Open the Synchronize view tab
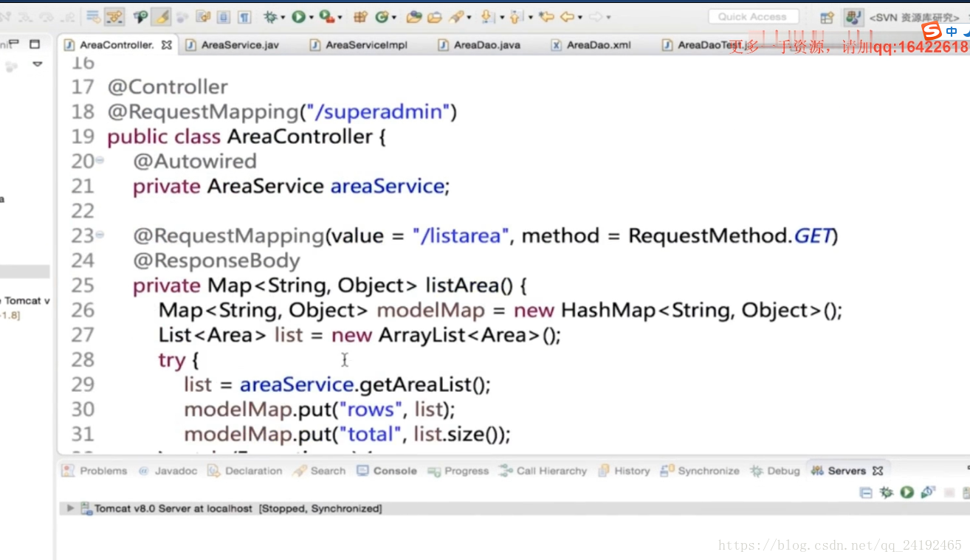 [700, 471]
